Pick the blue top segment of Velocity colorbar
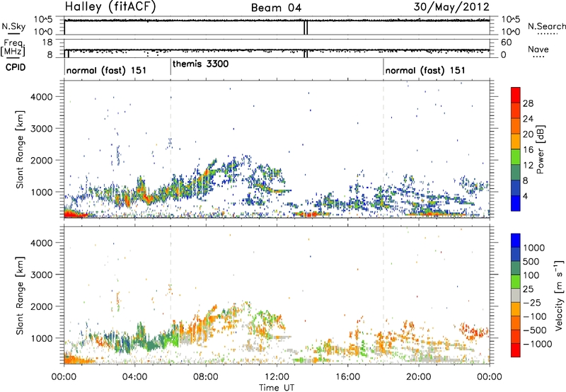The image size is (566, 392). 516,241
